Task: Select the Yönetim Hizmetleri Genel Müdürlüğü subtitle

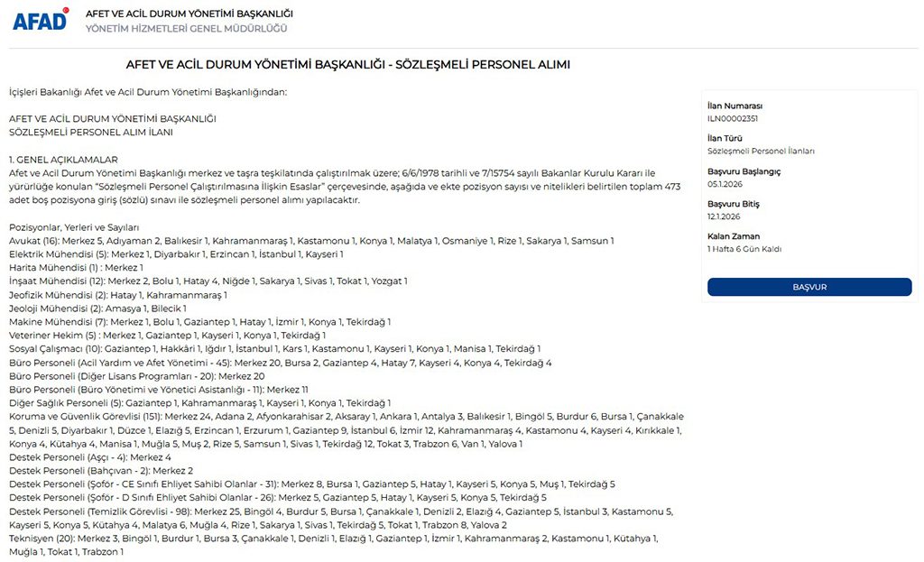Action: (186, 29)
